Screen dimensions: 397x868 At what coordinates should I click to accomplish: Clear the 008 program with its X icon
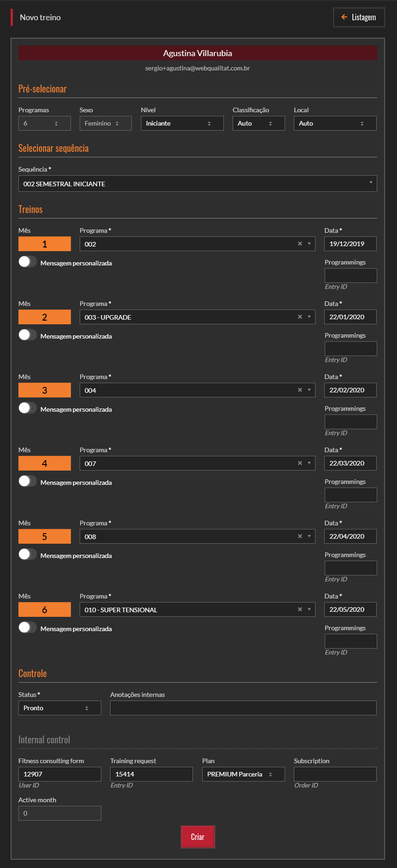[300, 536]
